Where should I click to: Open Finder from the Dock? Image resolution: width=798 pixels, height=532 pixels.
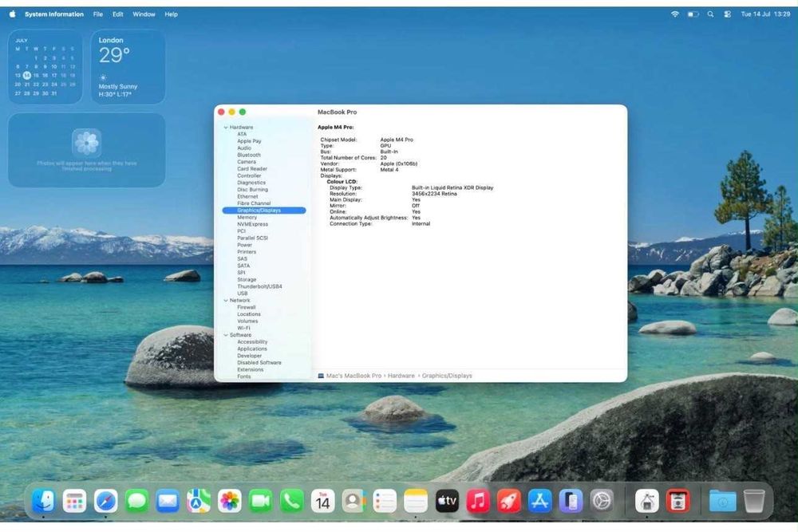click(43, 501)
